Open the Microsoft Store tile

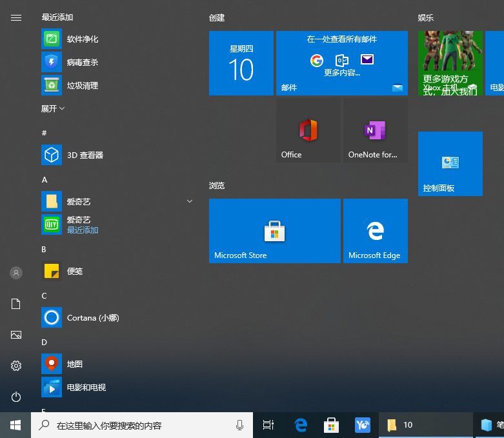click(x=274, y=231)
